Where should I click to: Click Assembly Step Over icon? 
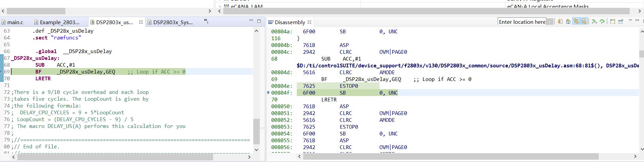602,21
